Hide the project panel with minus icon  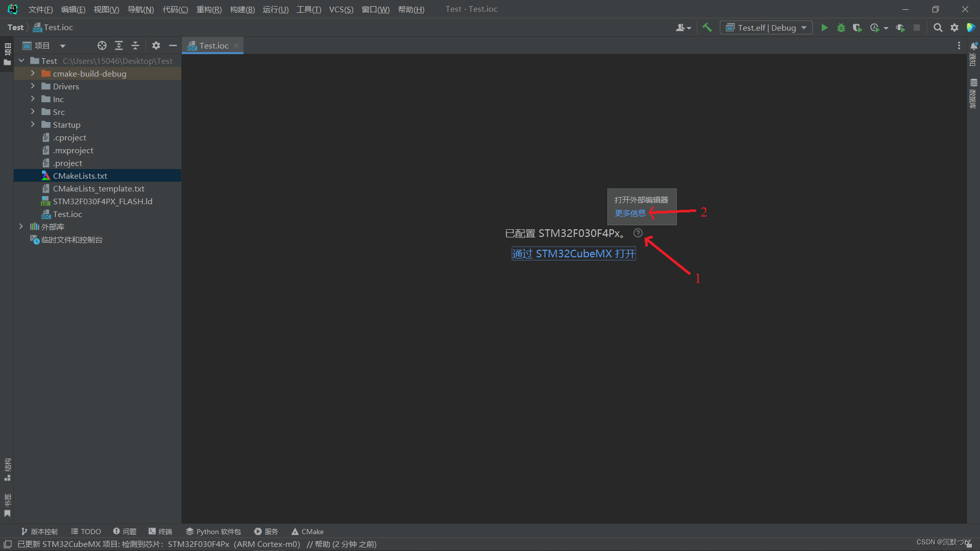coord(173,45)
